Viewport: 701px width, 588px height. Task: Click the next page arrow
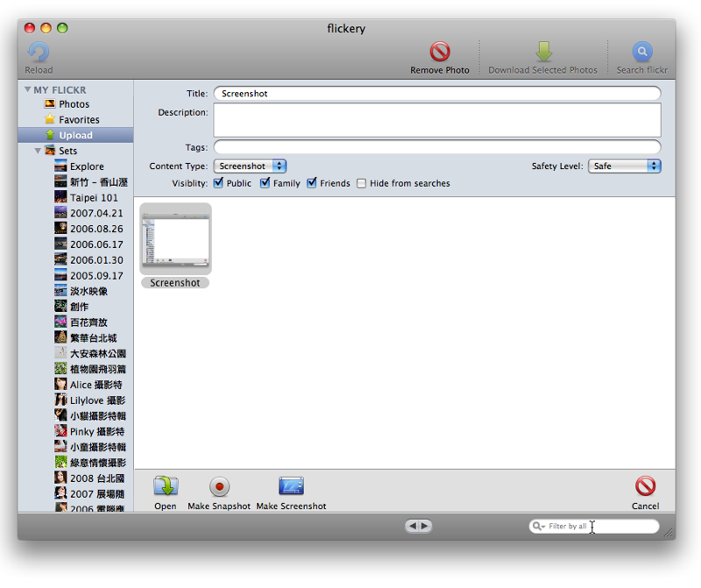click(425, 526)
